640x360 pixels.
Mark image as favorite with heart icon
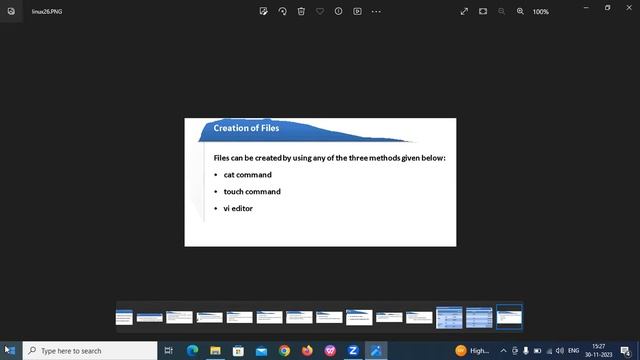pos(320,11)
